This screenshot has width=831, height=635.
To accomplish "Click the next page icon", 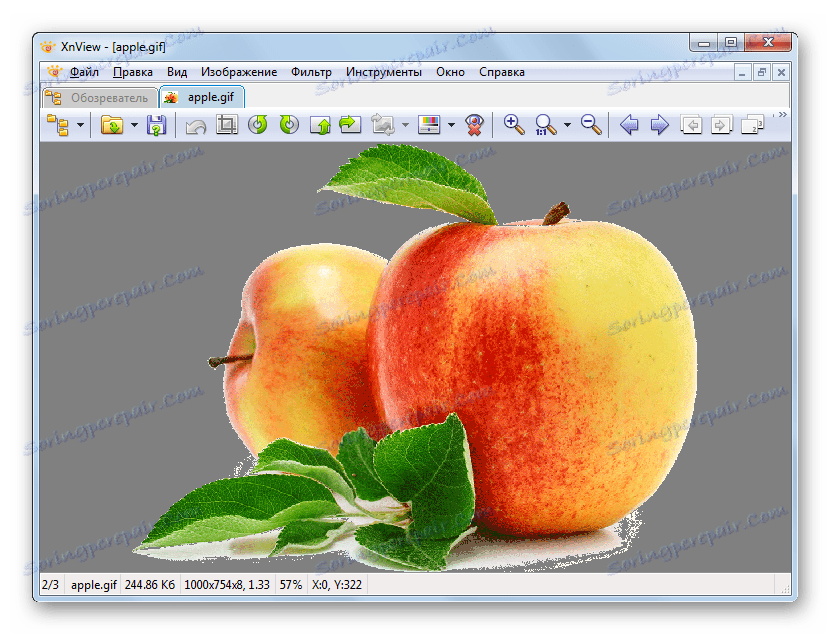I will [721, 126].
